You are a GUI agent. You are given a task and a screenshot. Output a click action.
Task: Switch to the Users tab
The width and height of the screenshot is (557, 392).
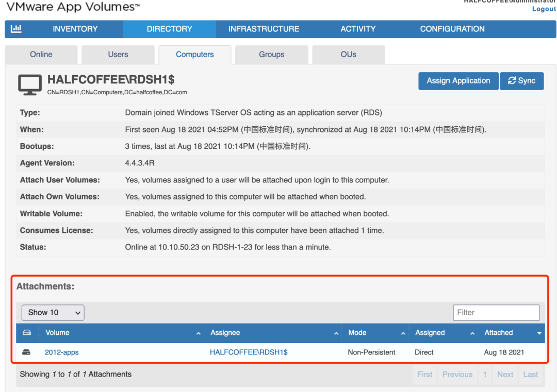point(118,55)
